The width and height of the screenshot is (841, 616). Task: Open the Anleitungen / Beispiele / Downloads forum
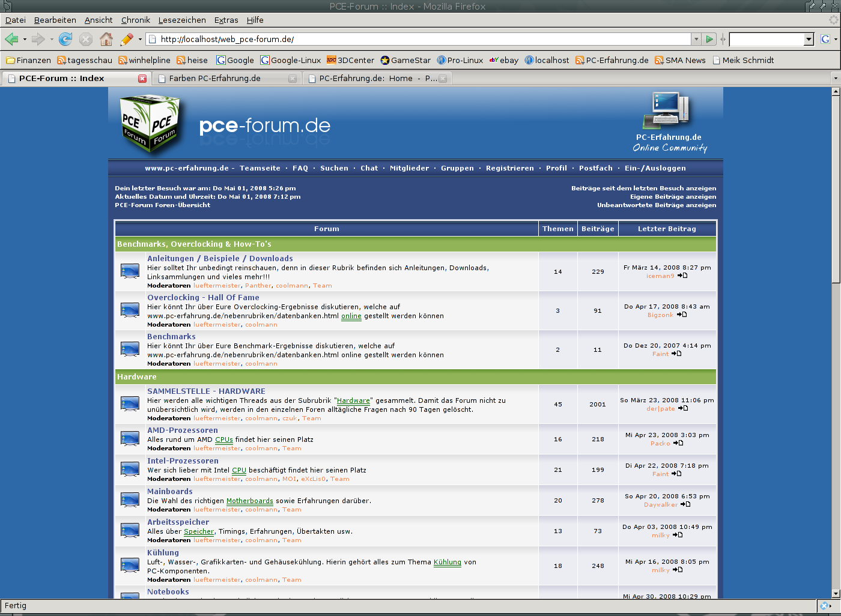point(220,259)
